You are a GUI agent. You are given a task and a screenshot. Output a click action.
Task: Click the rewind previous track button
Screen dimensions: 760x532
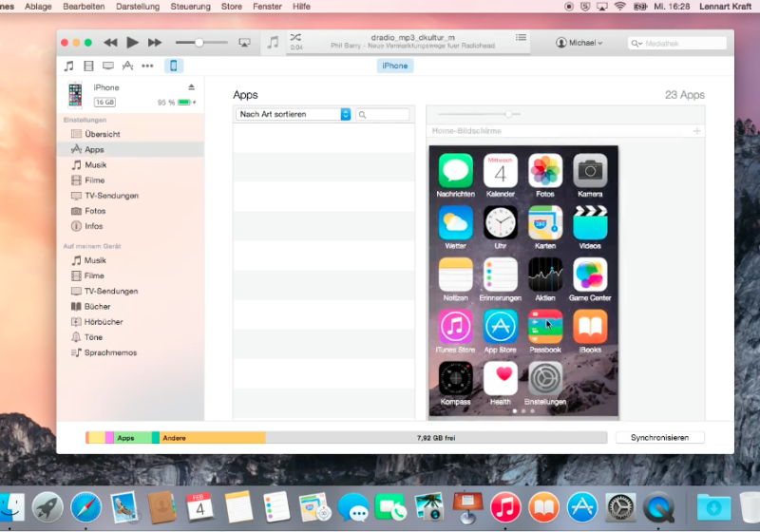110,43
